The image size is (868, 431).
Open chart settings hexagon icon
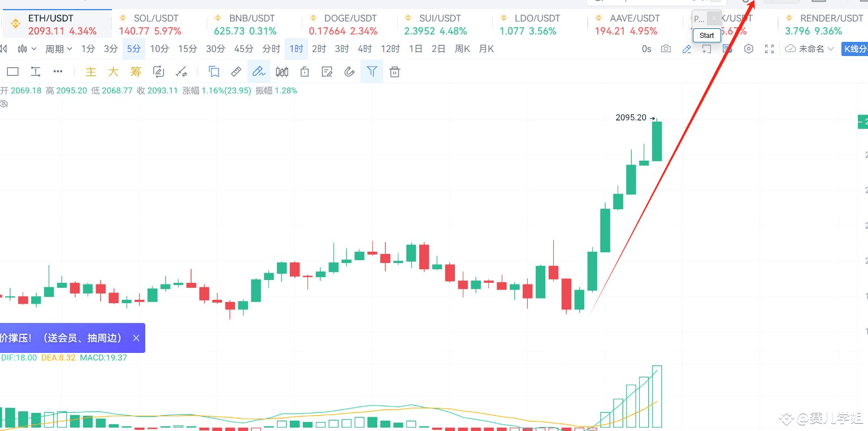(749, 49)
